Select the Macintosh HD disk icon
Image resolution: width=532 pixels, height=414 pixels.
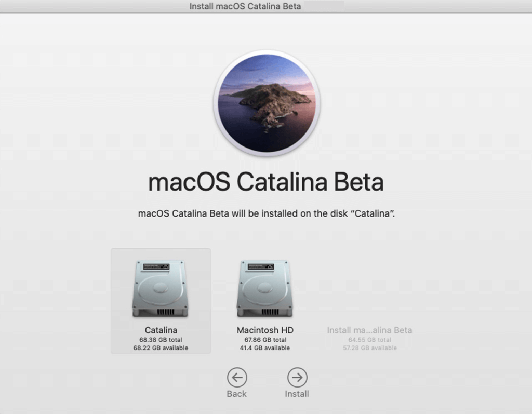pyautogui.click(x=265, y=289)
